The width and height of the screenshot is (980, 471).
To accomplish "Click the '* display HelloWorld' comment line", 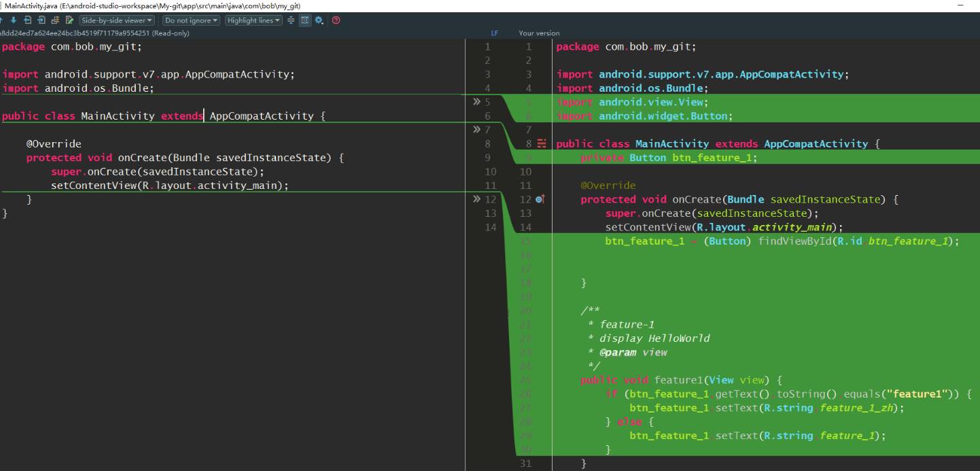I will coord(648,338).
